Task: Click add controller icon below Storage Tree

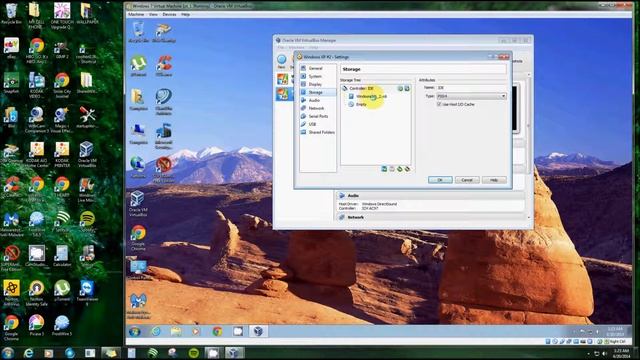Action: pyautogui.click(x=384, y=169)
